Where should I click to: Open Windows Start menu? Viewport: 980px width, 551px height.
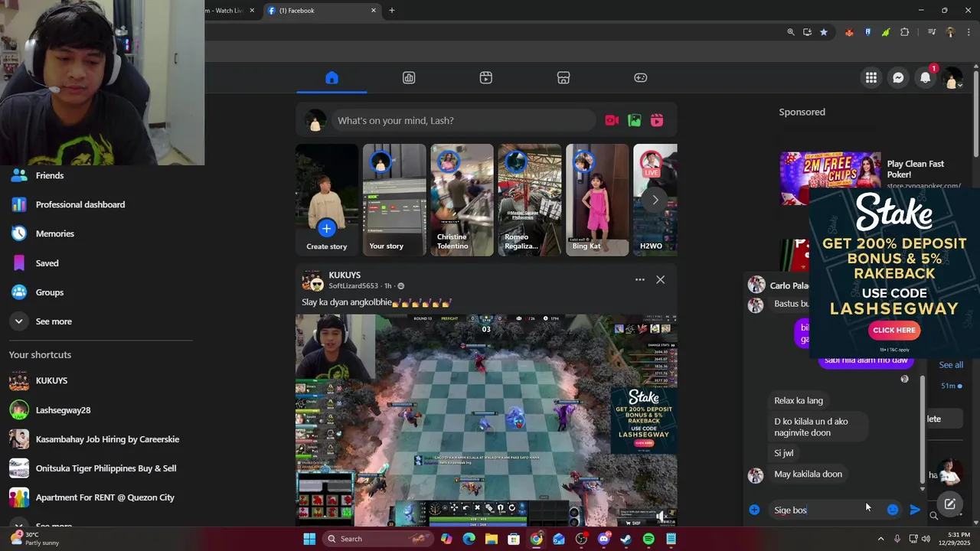click(309, 539)
